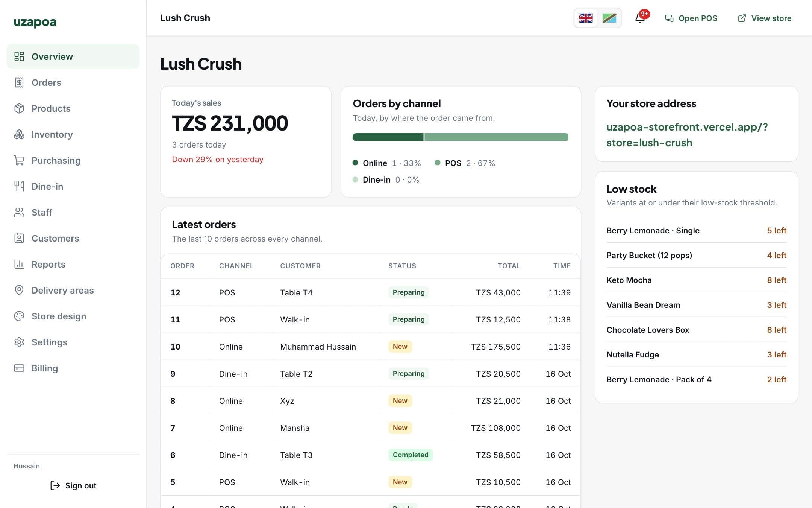This screenshot has height=508, width=812.
Task: Click the Customers contact icon
Action: [19, 238]
